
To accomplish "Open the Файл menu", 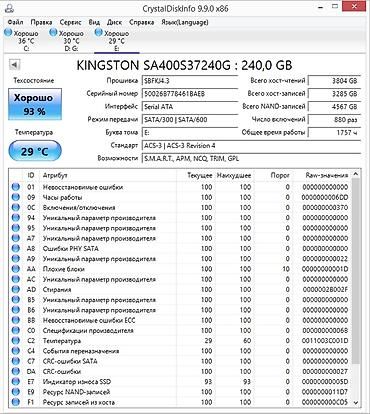I will click(15, 22).
